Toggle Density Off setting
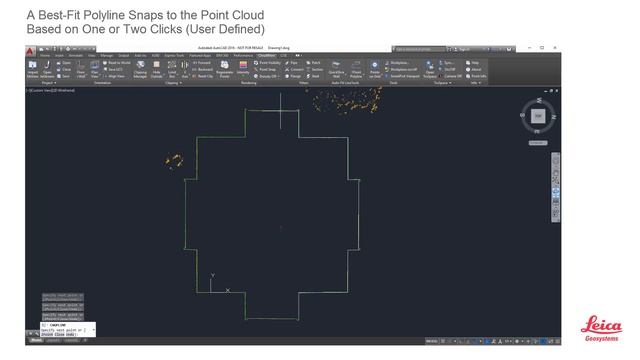Screen dimensions: 640x360 pyautogui.click(x=266, y=76)
